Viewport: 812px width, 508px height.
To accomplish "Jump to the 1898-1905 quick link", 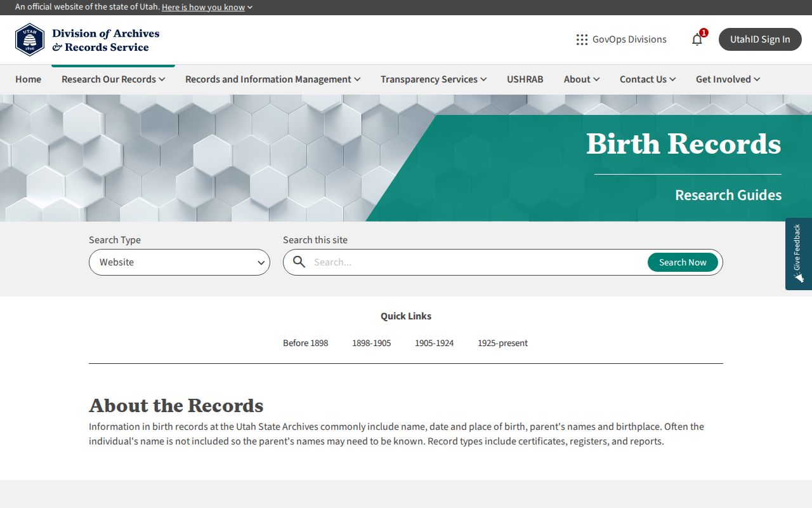I will click(x=372, y=343).
